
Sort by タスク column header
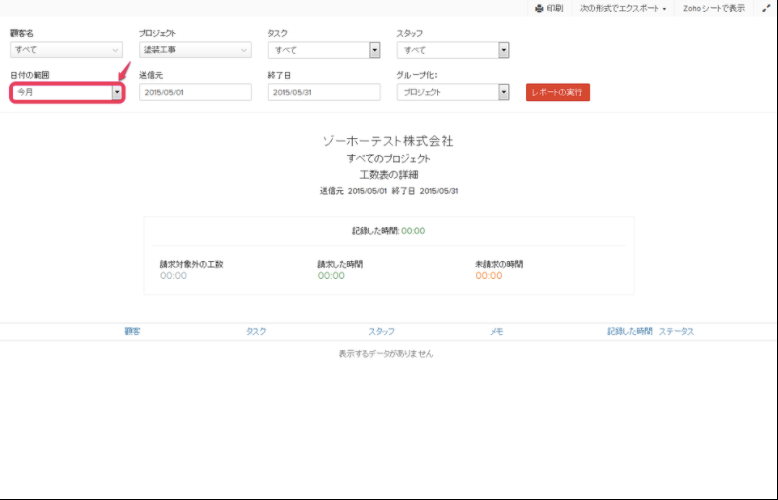coord(256,331)
